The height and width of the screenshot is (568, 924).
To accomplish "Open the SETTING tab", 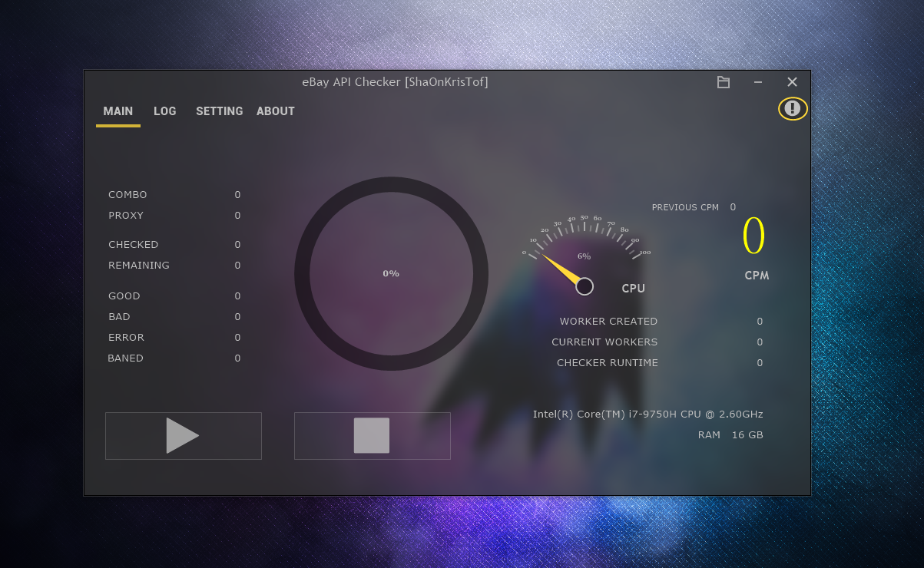I will click(220, 111).
